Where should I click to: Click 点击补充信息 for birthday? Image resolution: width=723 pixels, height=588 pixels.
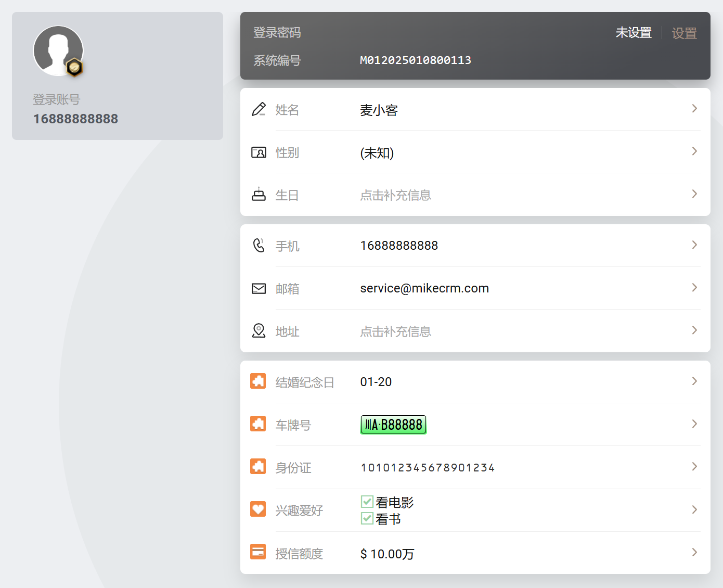click(x=395, y=195)
